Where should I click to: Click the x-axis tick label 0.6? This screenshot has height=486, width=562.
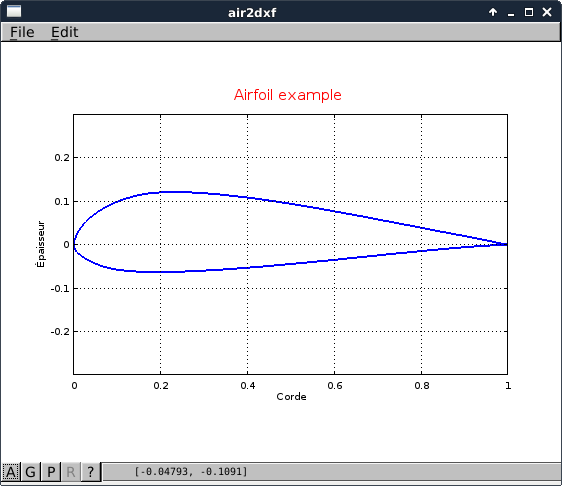click(335, 386)
